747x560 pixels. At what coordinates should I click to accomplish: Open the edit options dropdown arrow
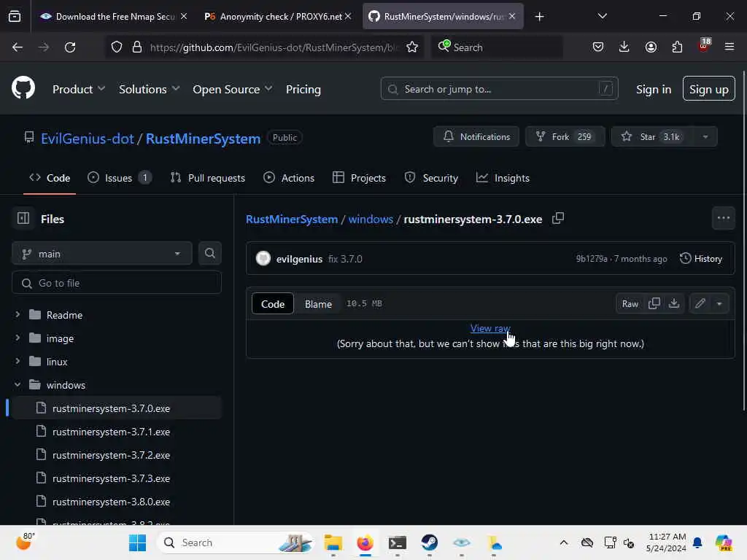pyautogui.click(x=719, y=303)
